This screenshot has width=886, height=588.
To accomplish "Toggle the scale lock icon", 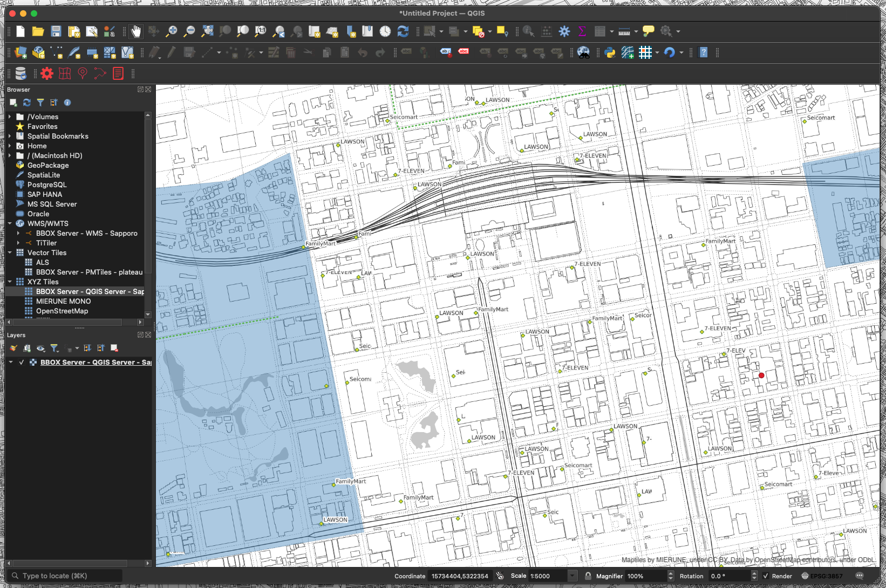I will 588,576.
